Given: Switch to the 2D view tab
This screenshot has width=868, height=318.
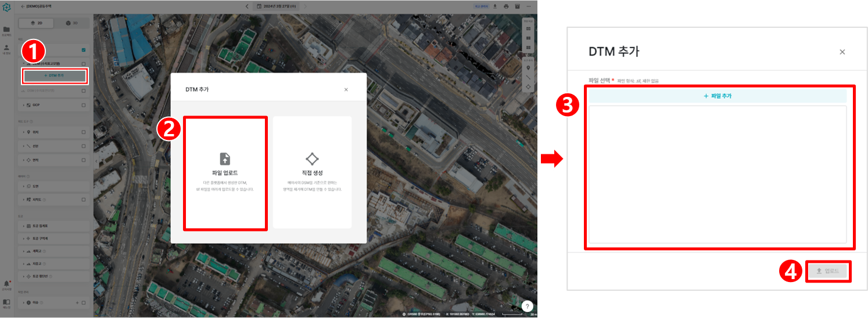Looking at the screenshot, I should [36, 23].
